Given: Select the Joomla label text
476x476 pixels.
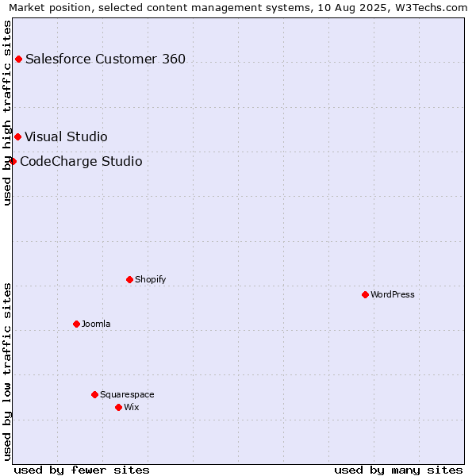Looking at the screenshot, I should coord(96,324).
